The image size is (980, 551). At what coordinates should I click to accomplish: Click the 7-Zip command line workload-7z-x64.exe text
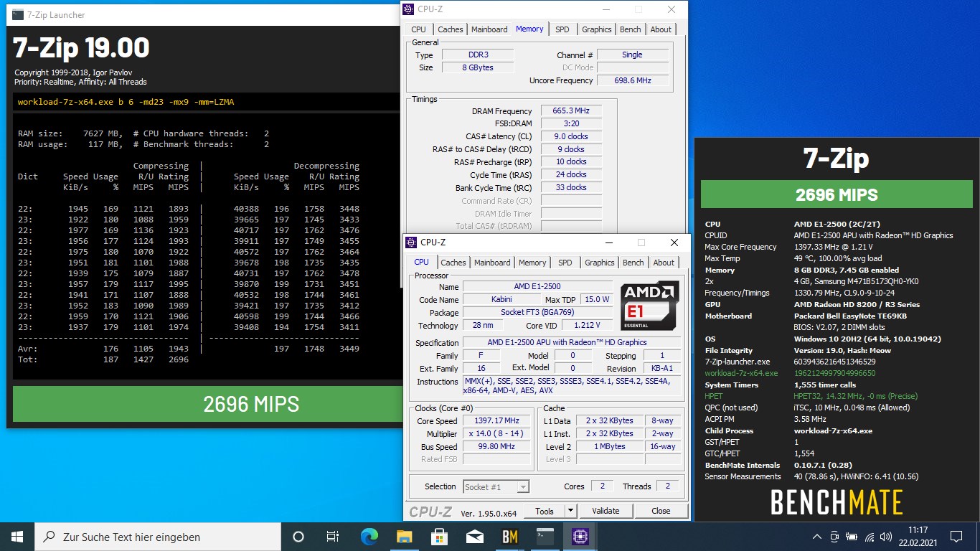coord(126,102)
